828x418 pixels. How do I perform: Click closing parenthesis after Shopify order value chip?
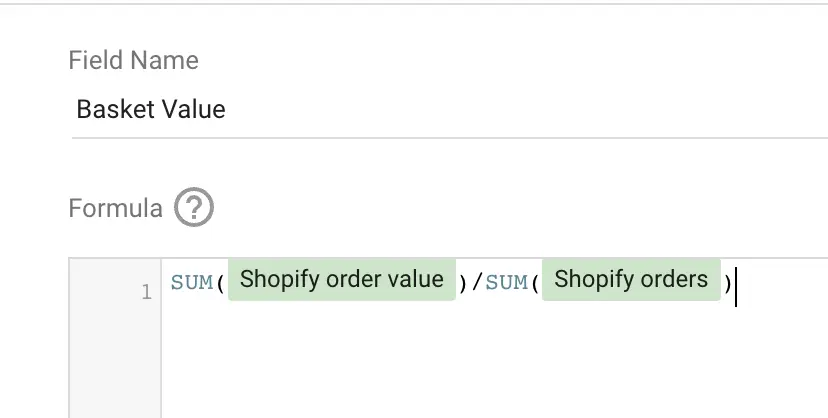[463, 284]
